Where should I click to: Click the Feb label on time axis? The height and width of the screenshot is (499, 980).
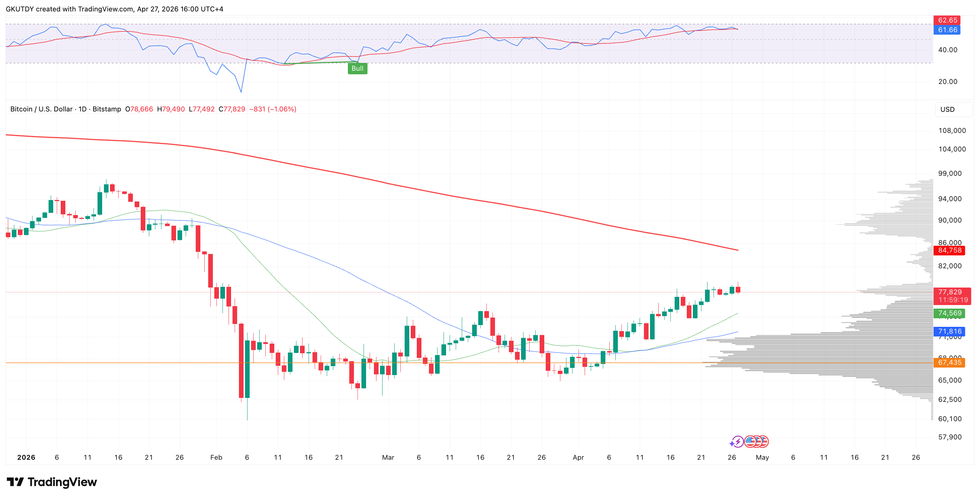pyautogui.click(x=216, y=457)
